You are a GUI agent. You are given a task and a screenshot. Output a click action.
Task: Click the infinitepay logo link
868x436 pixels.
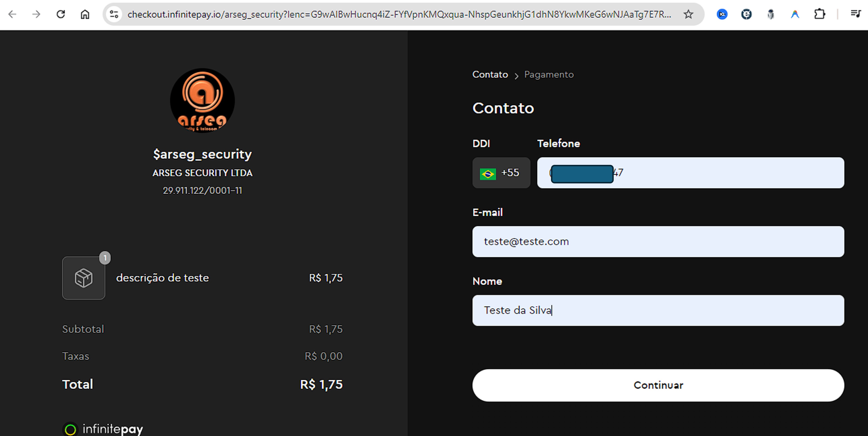103,429
